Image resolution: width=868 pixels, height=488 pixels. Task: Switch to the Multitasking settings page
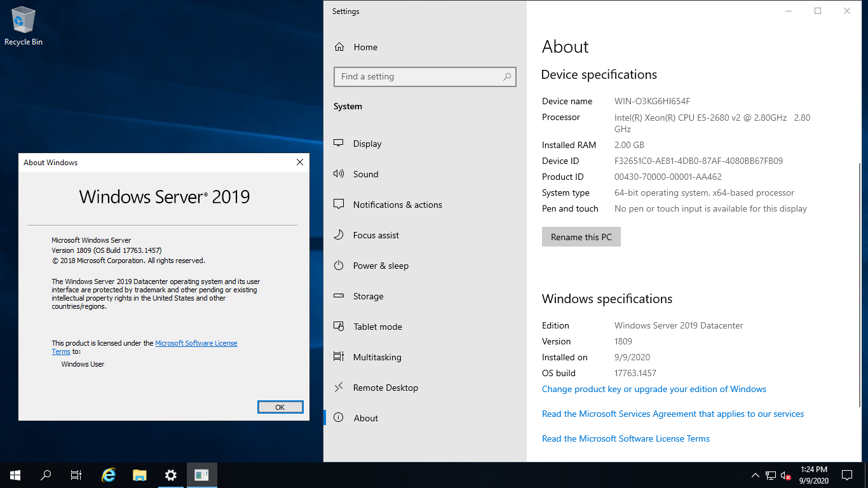tap(377, 357)
